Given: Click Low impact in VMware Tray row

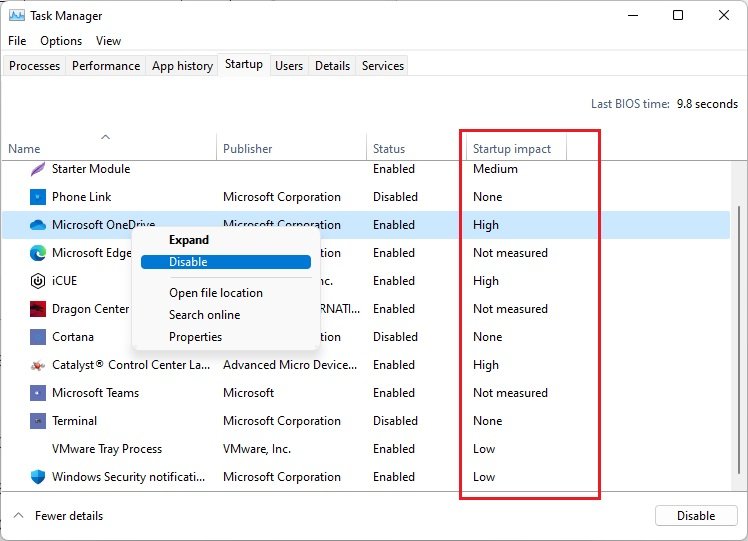Looking at the screenshot, I should pos(484,449).
